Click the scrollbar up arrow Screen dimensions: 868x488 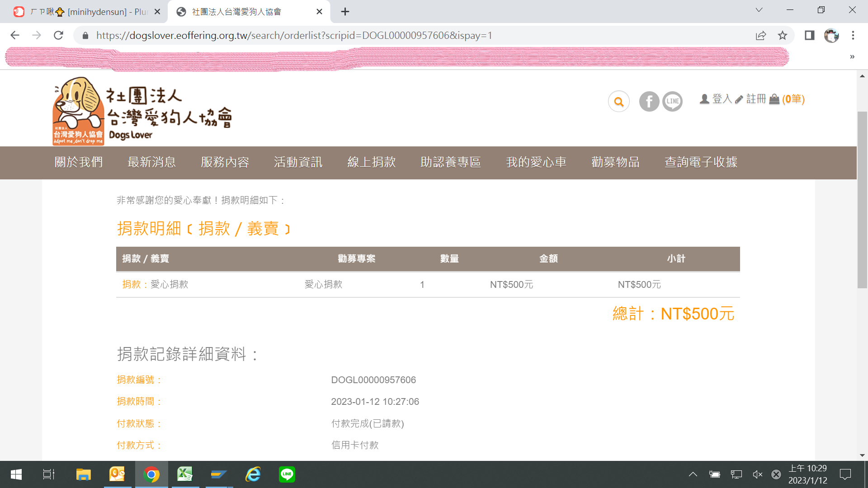coord(862,76)
